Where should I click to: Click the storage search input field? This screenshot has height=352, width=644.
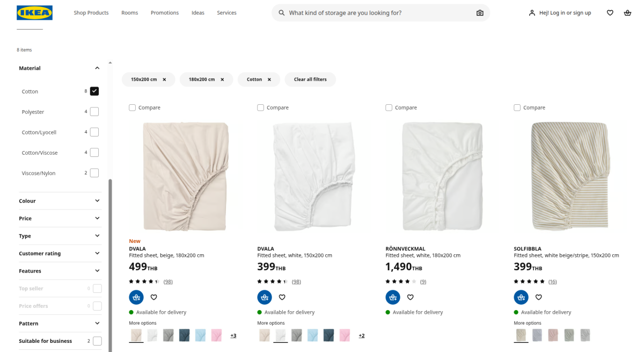[x=381, y=13]
